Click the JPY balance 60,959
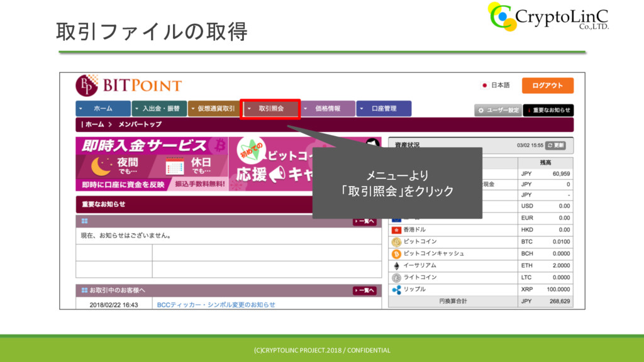Image resolution: width=644 pixels, height=362 pixels. (561, 174)
